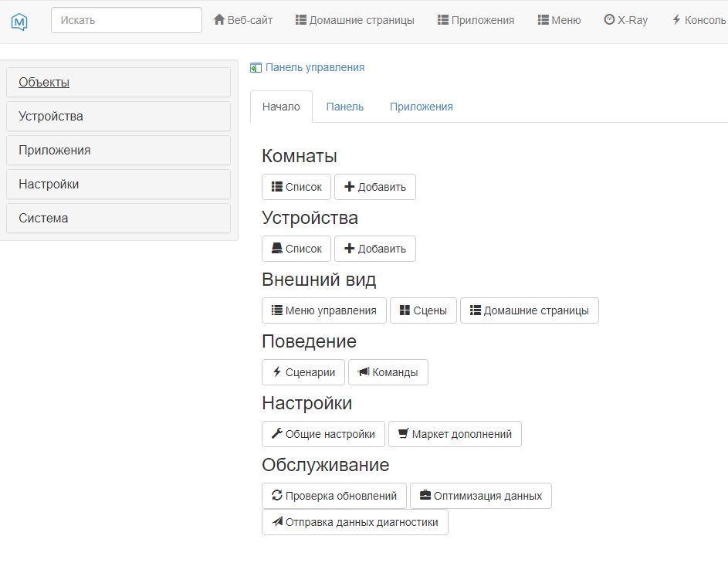The width and height of the screenshot is (728, 563).
Task: Click the MajorDoMo logo icon
Action: [x=19, y=19]
